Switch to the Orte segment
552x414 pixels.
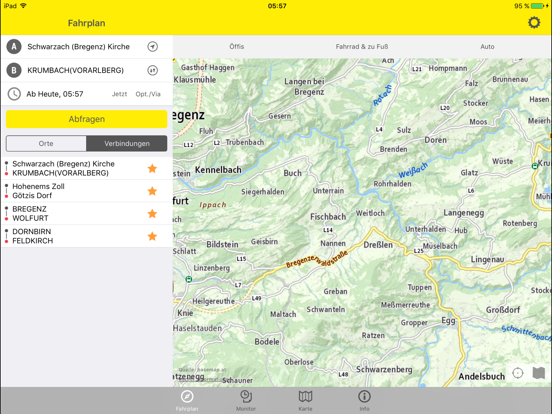pyautogui.click(x=46, y=144)
